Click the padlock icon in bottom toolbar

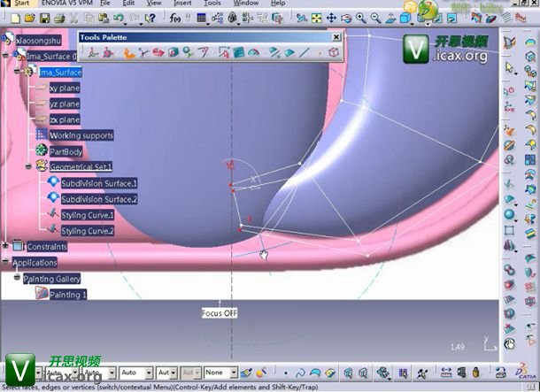[476, 373]
